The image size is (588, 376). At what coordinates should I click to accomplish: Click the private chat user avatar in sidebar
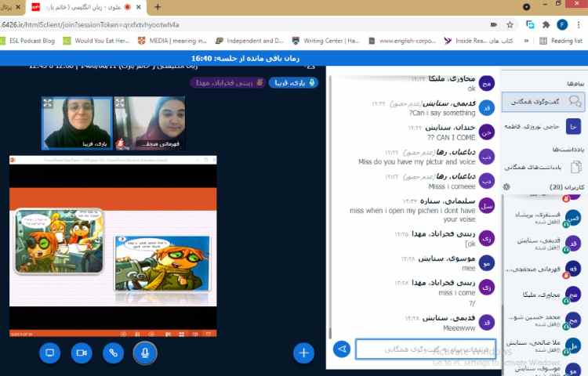tap(573, 127)
